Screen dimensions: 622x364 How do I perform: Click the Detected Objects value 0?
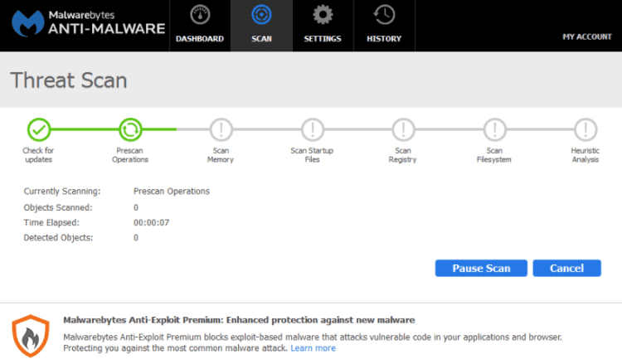(136, 238)
